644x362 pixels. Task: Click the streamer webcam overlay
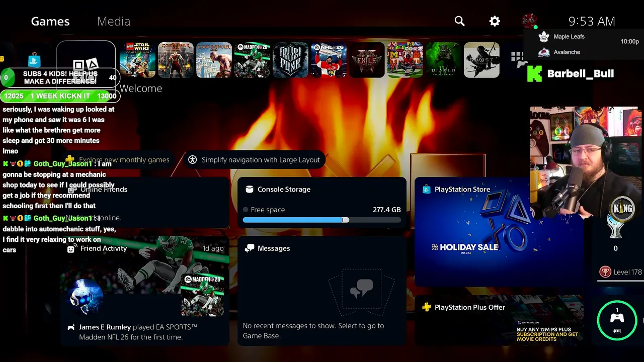click(x=585, y=162)
